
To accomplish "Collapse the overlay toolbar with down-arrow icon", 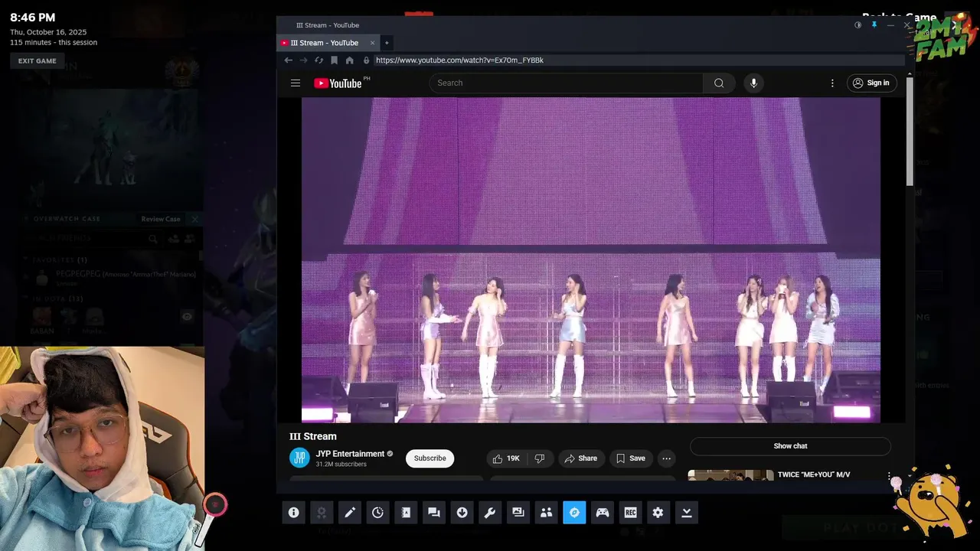I will coord(687,513).
